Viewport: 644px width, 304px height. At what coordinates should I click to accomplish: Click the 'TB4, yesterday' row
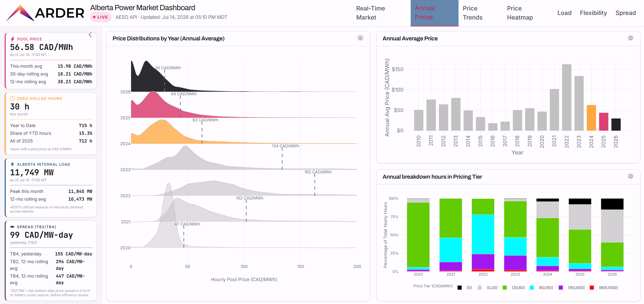(51, 254)
